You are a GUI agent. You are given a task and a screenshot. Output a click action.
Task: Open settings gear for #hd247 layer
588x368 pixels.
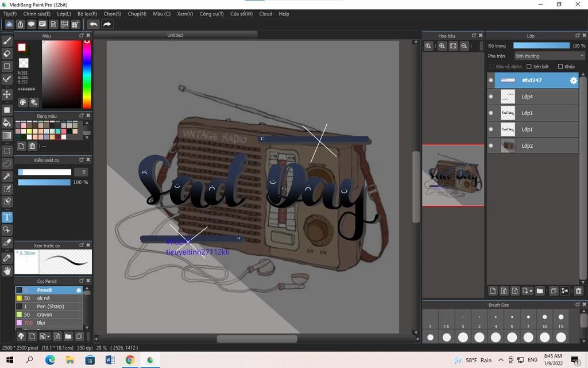coord(574,80)
